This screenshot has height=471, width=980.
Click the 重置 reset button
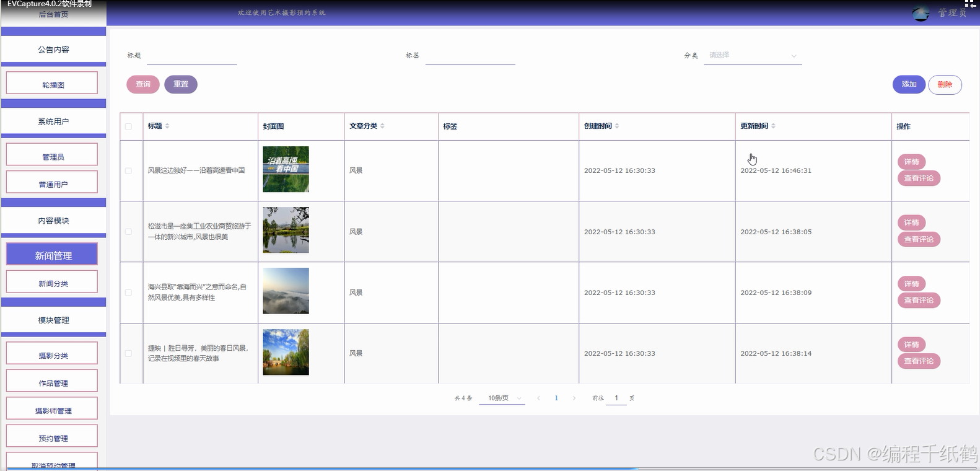pyautogui.click(x=181, y=84)
